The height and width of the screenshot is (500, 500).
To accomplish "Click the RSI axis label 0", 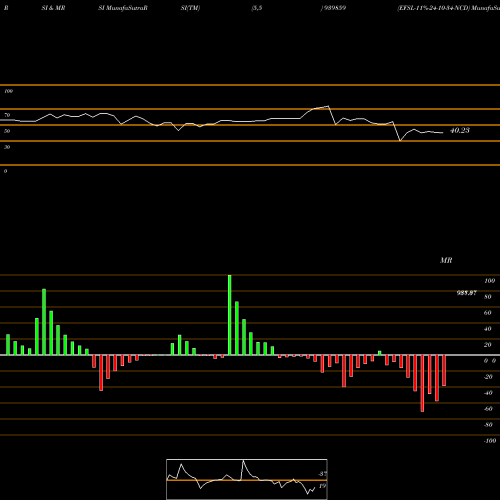I will click(5, 171).
